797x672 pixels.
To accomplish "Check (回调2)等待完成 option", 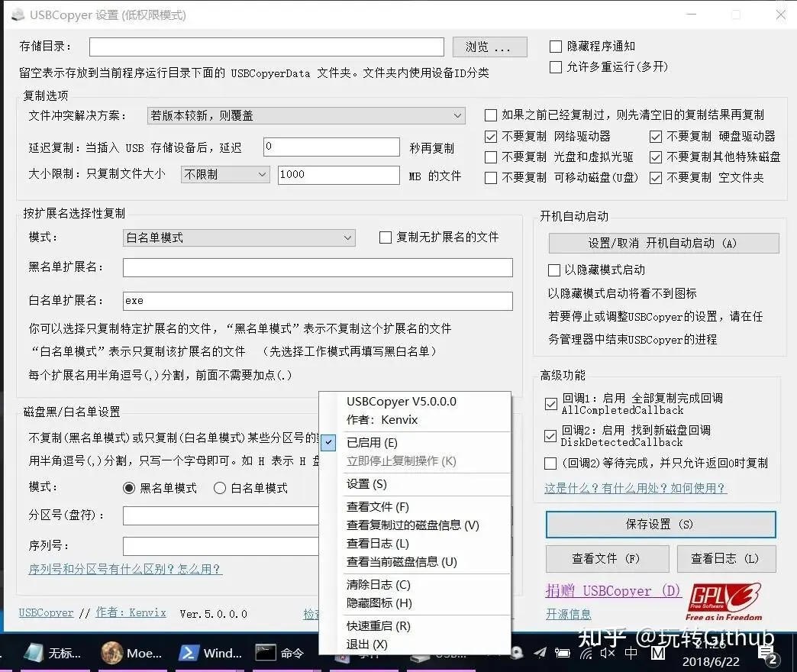I will coord(550,464).
